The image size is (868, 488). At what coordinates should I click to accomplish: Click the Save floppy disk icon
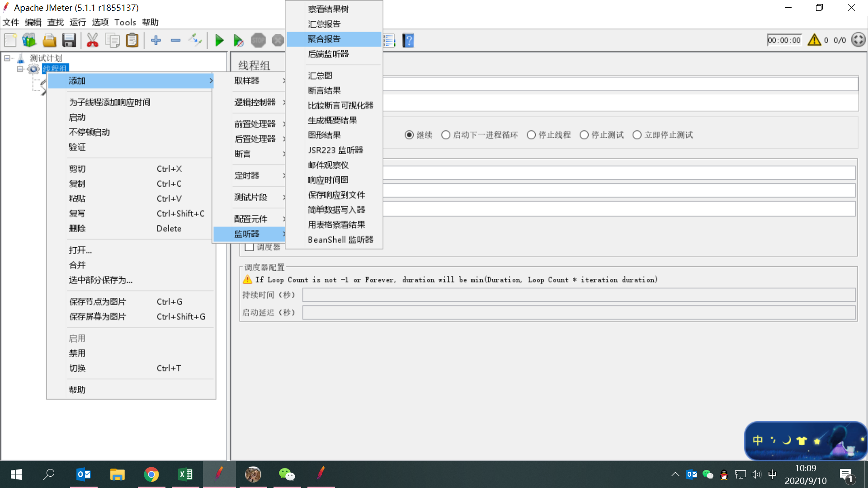(x=69, y=41)
